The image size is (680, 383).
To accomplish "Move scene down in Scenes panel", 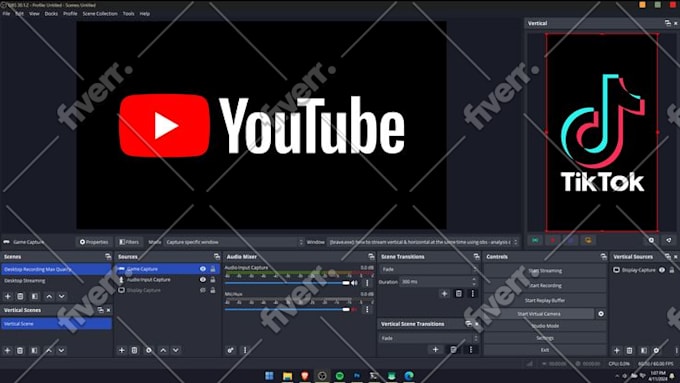I will (62, 296).
